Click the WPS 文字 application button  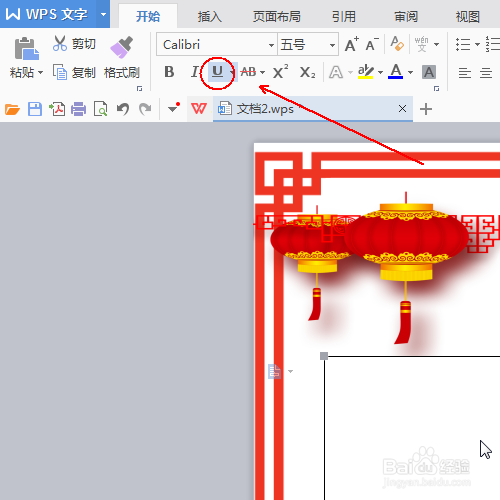[48, 14]
